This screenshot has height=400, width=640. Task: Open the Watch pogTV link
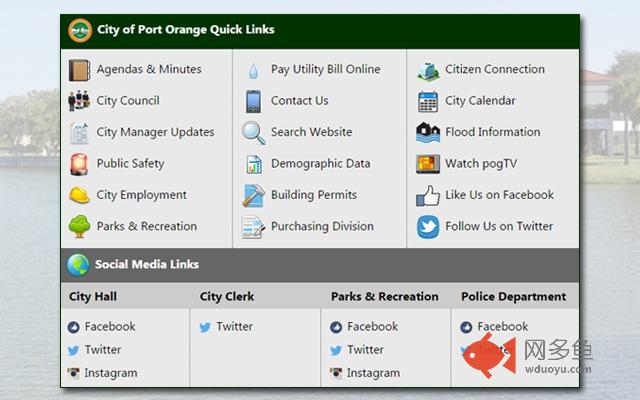pyautogui.click(x=481, y=164)
